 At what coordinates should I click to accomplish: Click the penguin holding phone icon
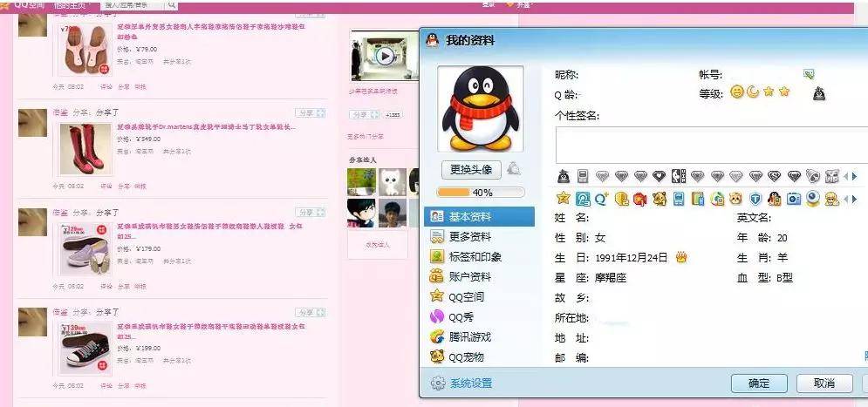(x=775, y=199)
